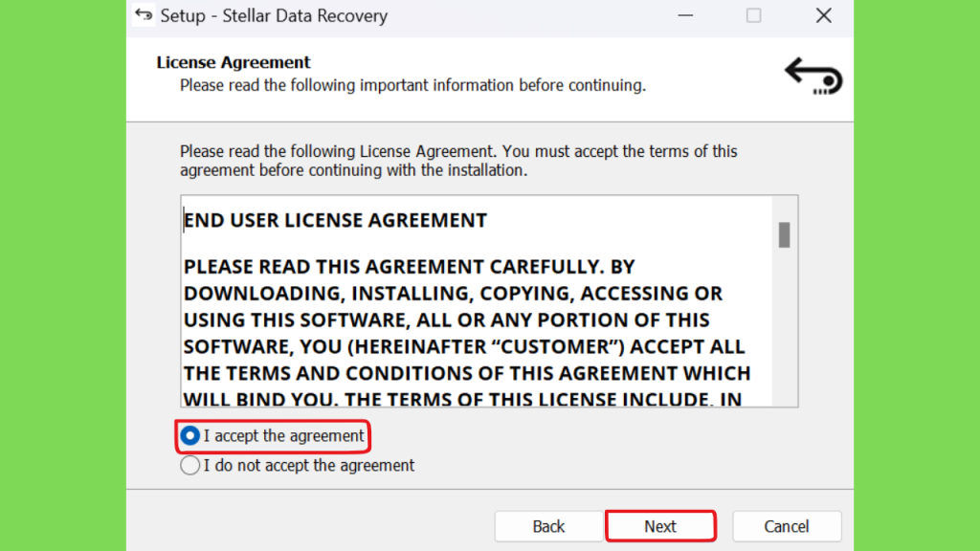
Task: Click the Stellar icon in the title bar
Action: (144, 15)
